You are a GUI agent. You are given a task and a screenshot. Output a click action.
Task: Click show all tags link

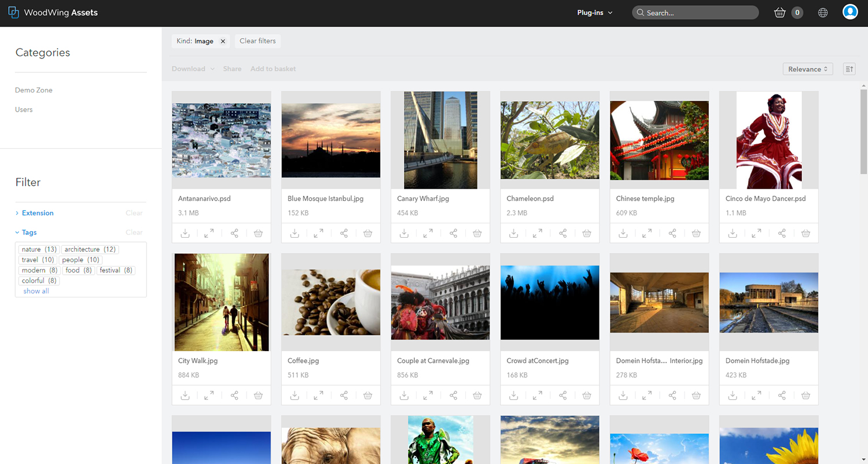[x=36, y=291]
